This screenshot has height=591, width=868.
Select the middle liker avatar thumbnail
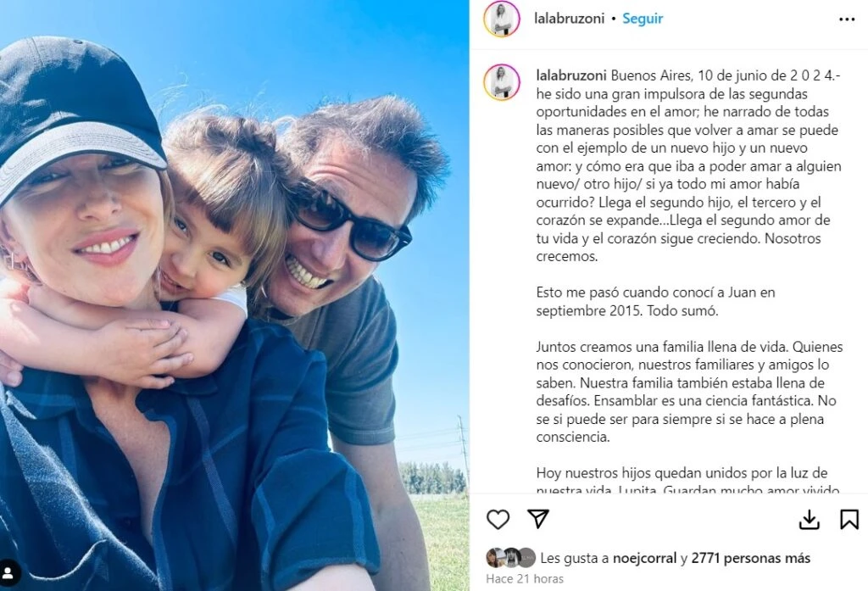click(511, 558)
